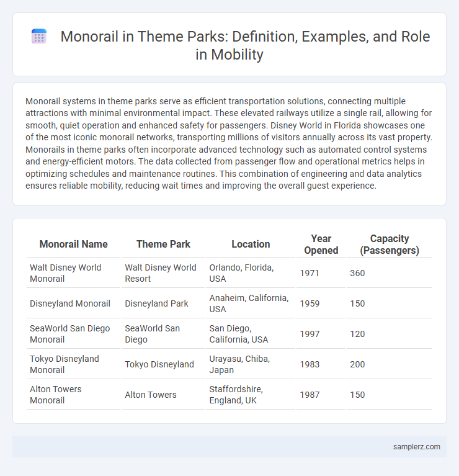Click the year 1959 cell
Image resolution: width=459 pixels, height=476 pixels.
321,303
